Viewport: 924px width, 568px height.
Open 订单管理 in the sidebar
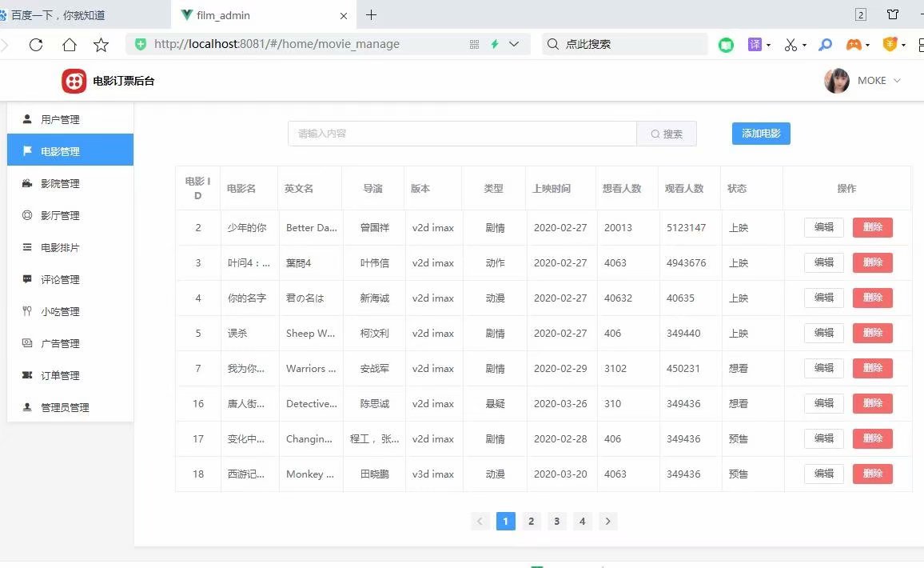[x=70, y=375]
